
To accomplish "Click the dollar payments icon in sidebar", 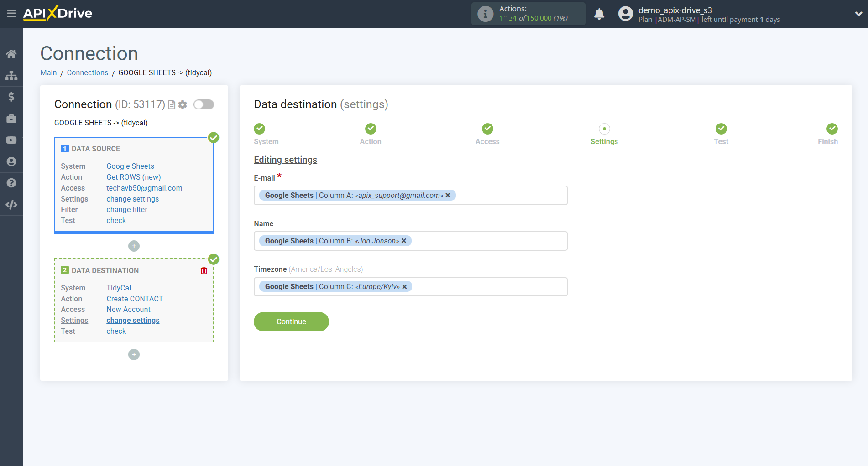I will 11,97.
